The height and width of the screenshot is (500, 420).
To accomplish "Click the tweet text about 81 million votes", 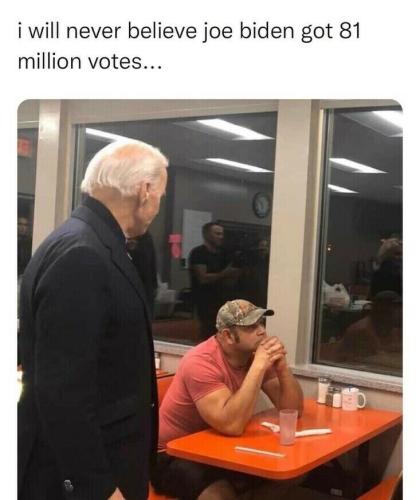I will click(x=189, y=46).
